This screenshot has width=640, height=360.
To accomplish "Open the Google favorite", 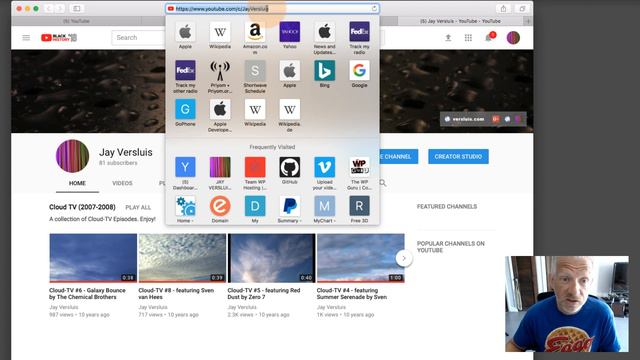I will (x=359, y=71).
